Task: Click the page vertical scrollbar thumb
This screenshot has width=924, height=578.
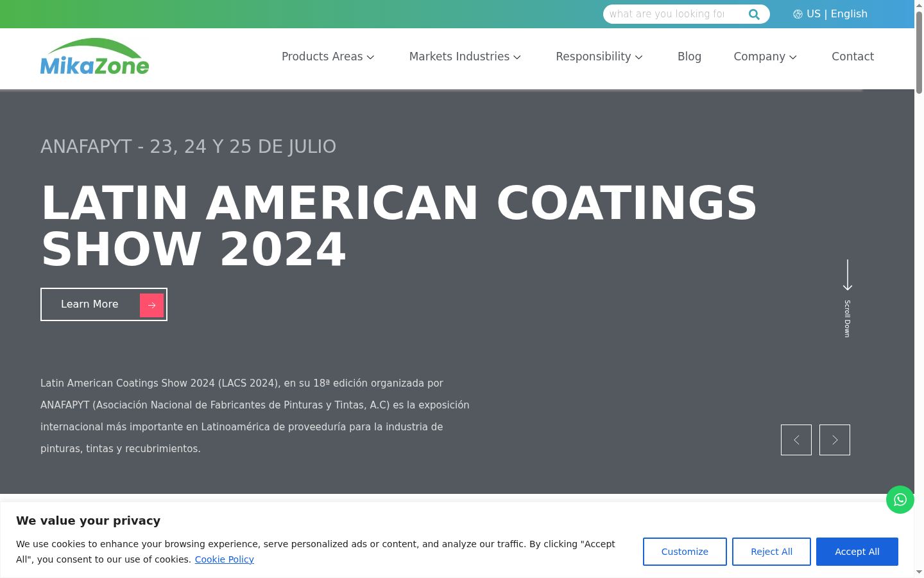Action: pyautogui.click(x=919, y=53)
